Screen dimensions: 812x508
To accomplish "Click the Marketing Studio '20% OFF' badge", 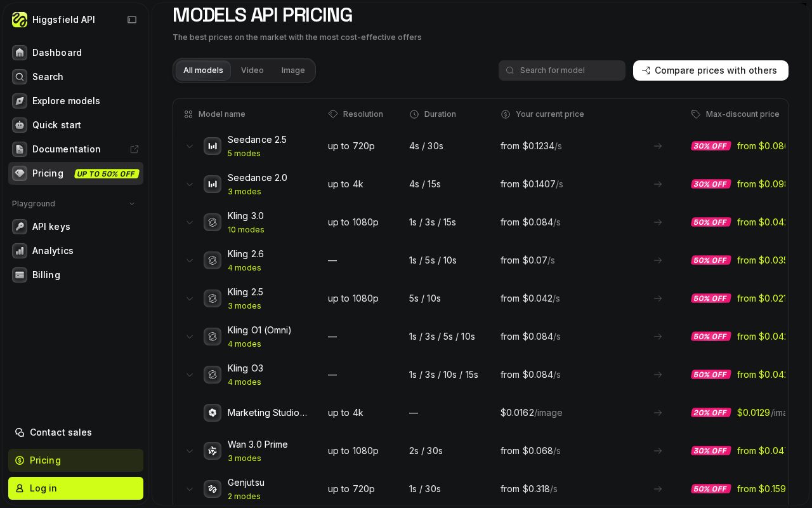I will point(710,413).
